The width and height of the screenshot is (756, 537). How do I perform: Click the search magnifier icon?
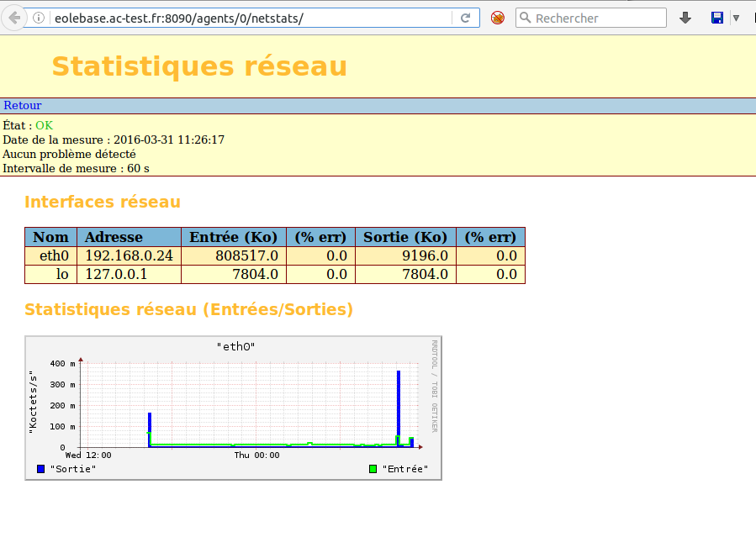tap(526, 18)
